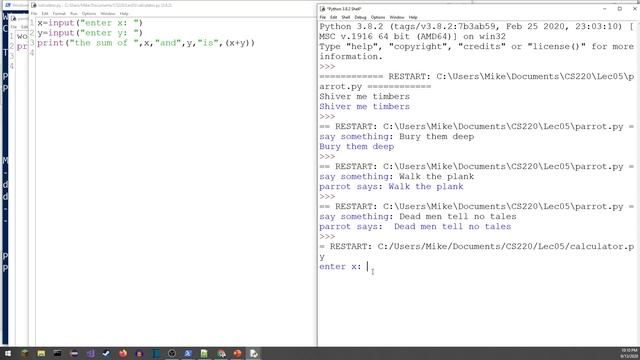
Task: Open the Python Shell's File menu
Action: coord(322,17)
